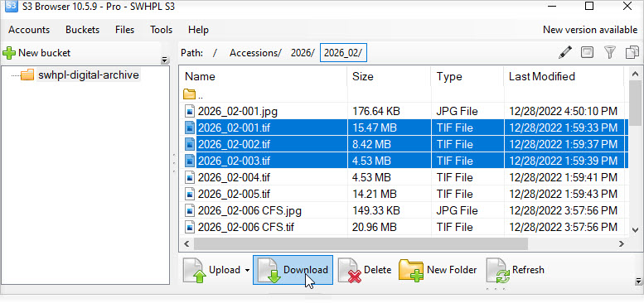Click the pencil edit path icon
The height and width of the screenshot is (308, 644).
(x=565, y=52)
